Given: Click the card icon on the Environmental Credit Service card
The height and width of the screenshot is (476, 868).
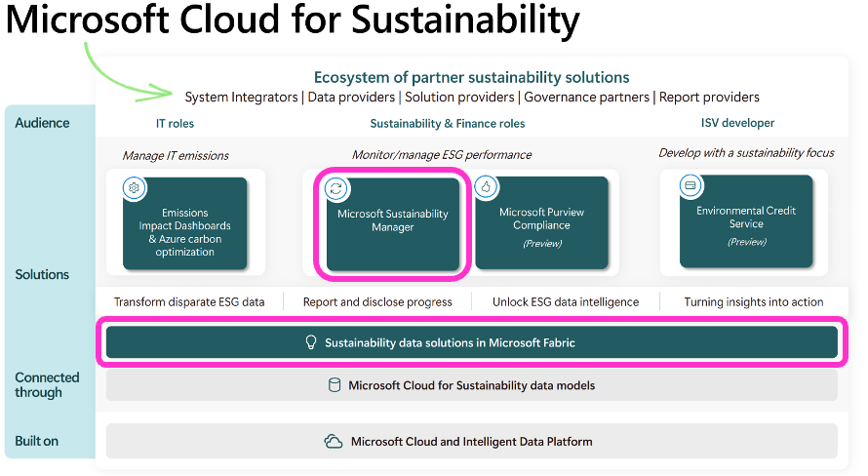Looking at the screenshot, I should (x=690, y=186).
